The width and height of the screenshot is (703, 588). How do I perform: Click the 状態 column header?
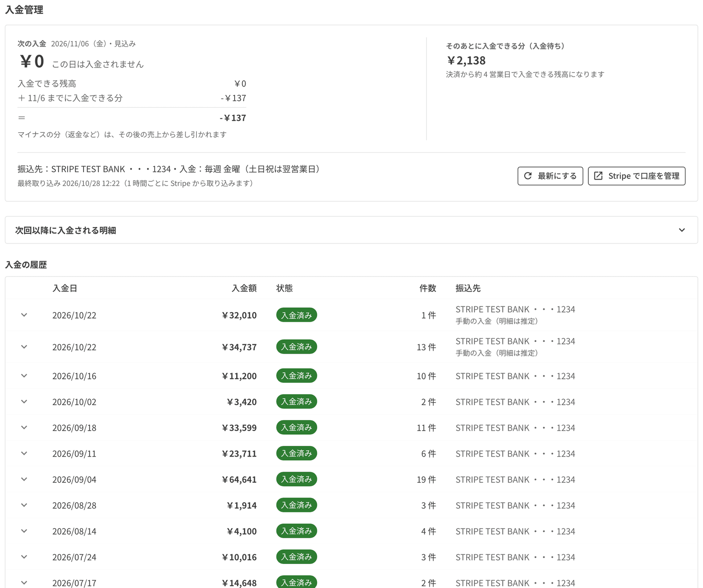pos(285,288)
